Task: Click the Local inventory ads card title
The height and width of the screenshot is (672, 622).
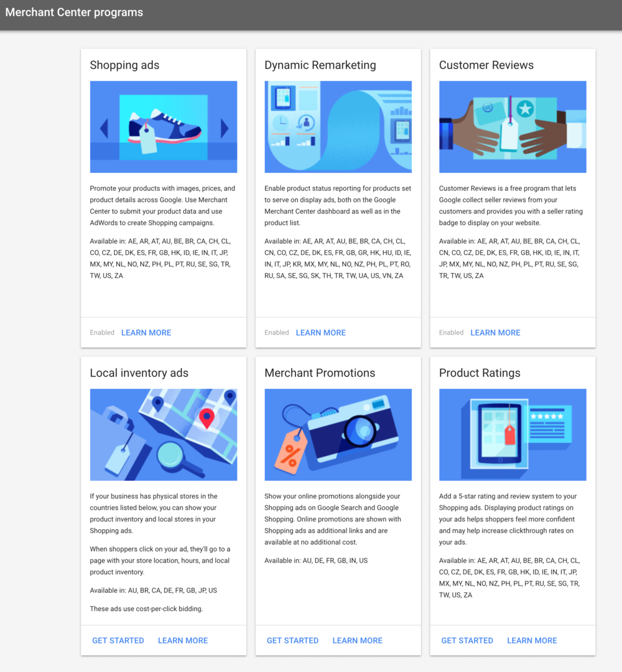Action: pyautogui.click(x=139, y=373)
